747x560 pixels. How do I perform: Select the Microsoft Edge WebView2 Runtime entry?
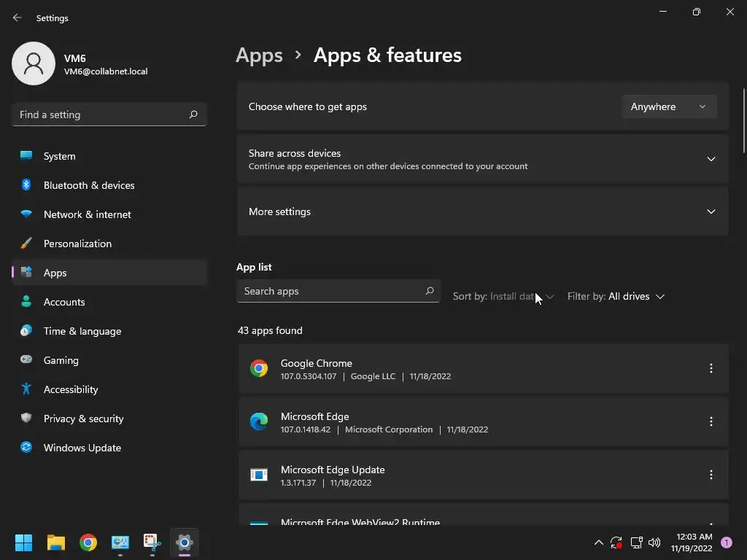coord(483,516)
